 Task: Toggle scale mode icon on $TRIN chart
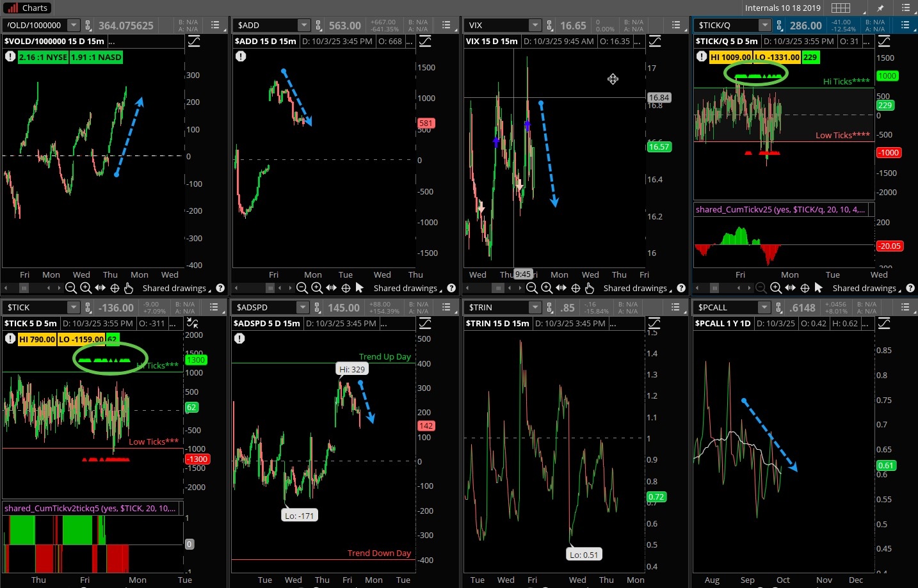pos(655,323)
